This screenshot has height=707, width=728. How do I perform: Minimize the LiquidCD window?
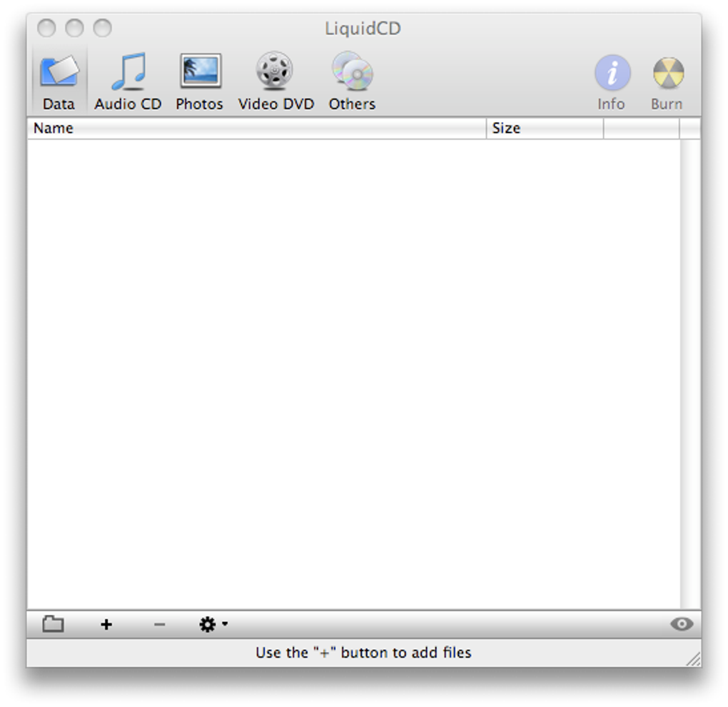coord(74,28)
